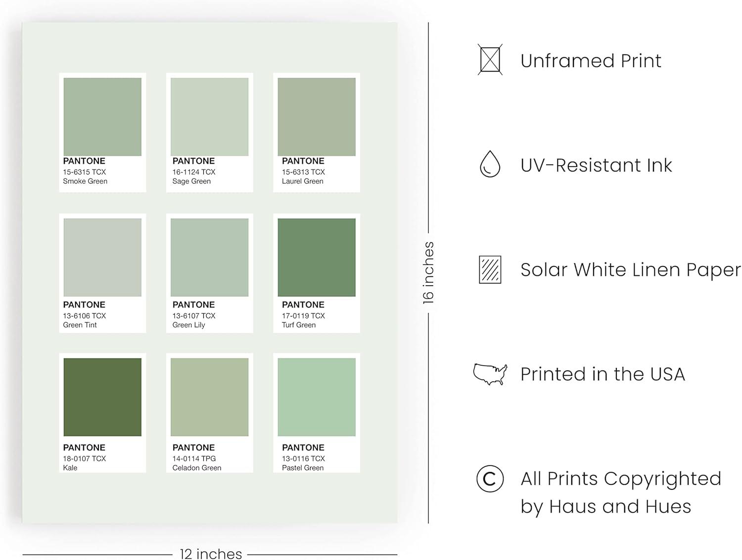Screen dimensions: 742x560
Task: Click the "12 inches" width label
Action: [x=211, y=554]
